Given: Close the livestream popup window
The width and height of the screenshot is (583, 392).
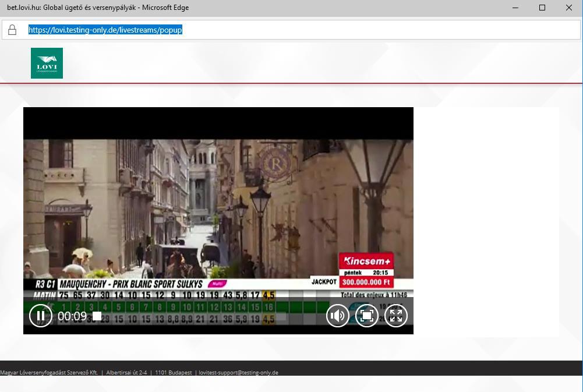Looking at the screenshot, I should pos(569,8).
